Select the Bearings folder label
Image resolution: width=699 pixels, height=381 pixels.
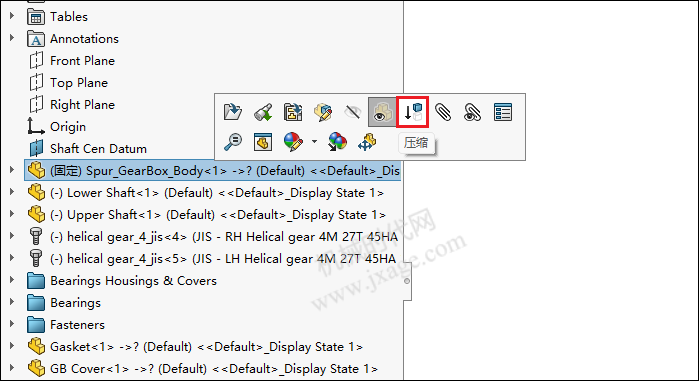[75, 303]
